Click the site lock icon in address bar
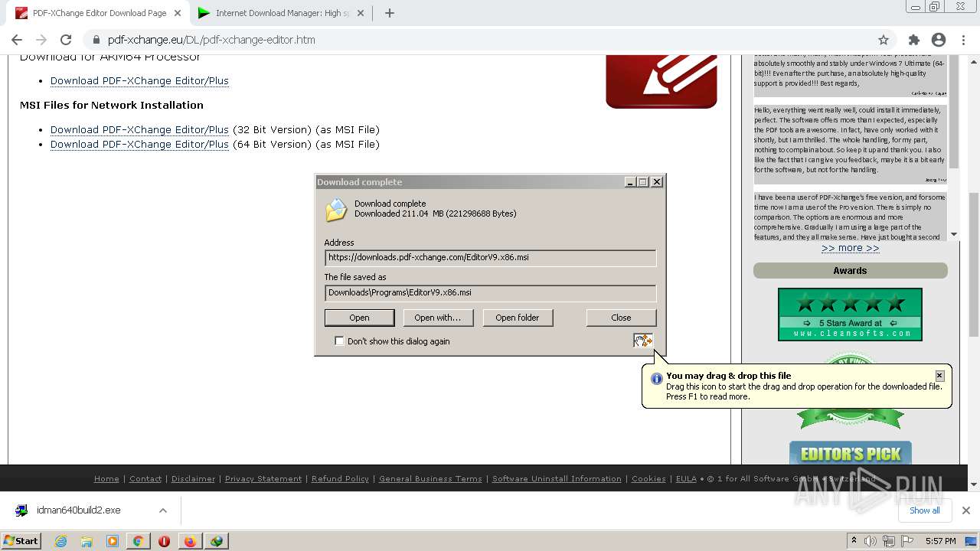 pos(96,40)
